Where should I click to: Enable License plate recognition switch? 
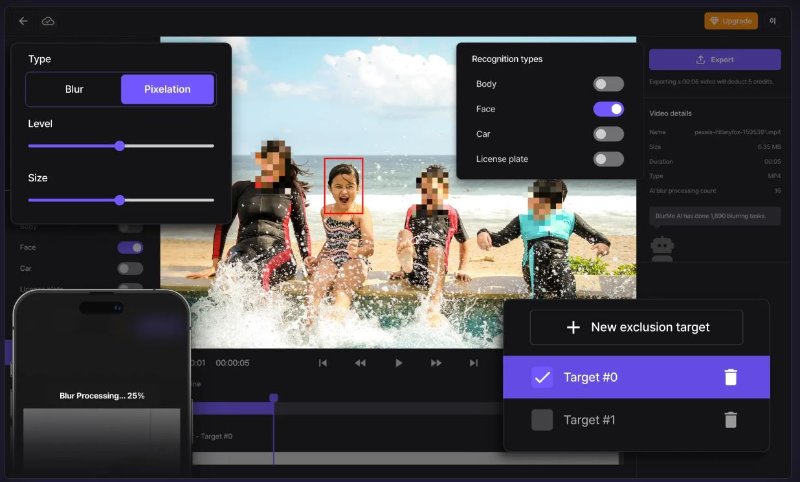[x=608, y=159]
